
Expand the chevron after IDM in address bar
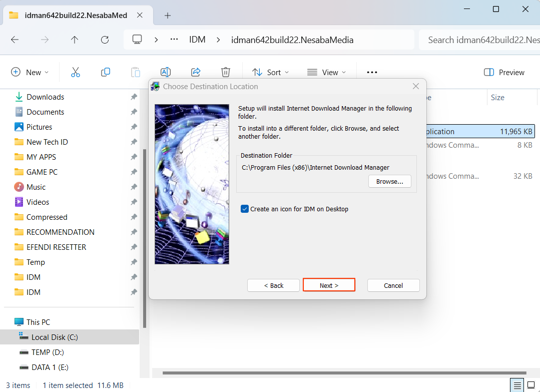(x=218, y=40)
